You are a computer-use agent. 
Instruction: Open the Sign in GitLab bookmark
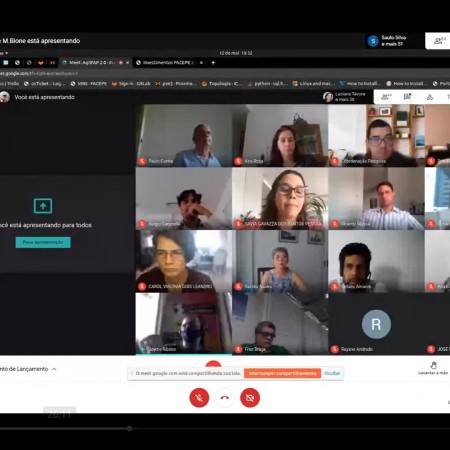pos(131,84)
